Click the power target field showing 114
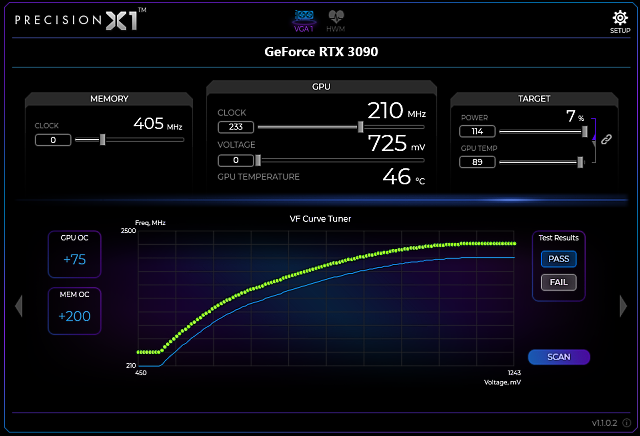The height and width of the screenshot is (436, 640). point(477,131)
